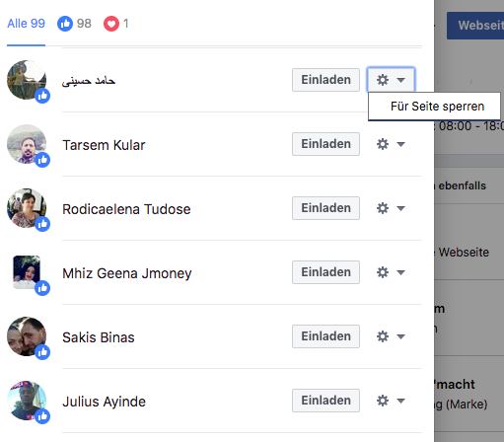Invite Rodicaelena Tudose with Einladen button

(325, 208)
